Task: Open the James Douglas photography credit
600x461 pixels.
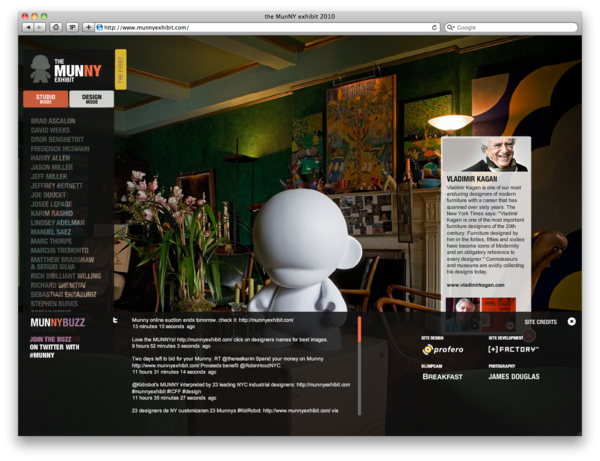Action: tap(514, 376)
